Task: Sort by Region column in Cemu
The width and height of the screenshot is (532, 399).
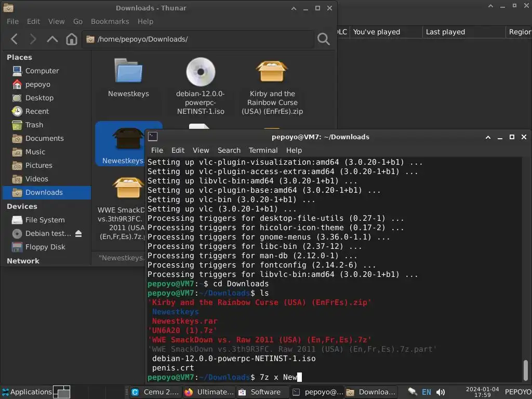Action: [519, 32]
